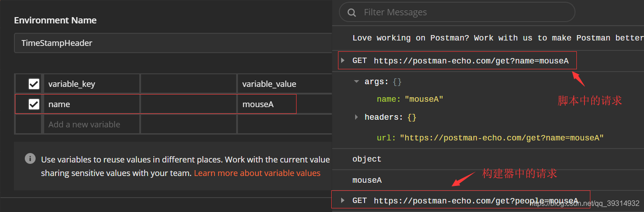The width and height of the screenshot is (644, 212).
Task: Click the url value in console output
Action: pyautogui.click(x=502, y=138)
